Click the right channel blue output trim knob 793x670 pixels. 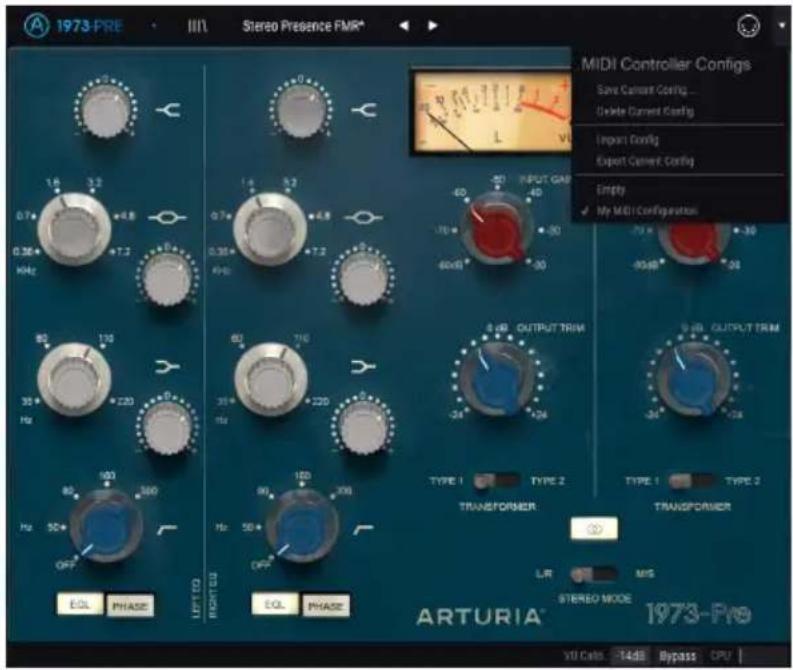692,378
